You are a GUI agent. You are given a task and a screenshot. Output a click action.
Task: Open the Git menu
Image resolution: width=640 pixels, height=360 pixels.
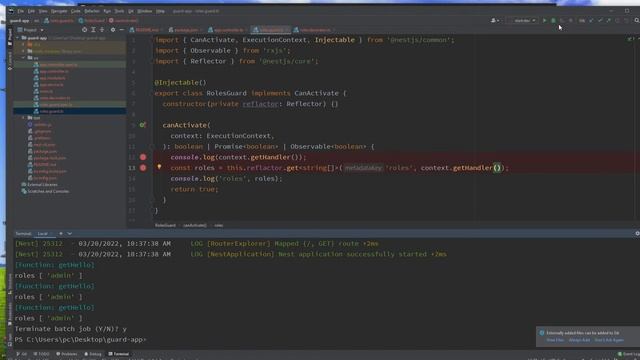tap(131, 11)
